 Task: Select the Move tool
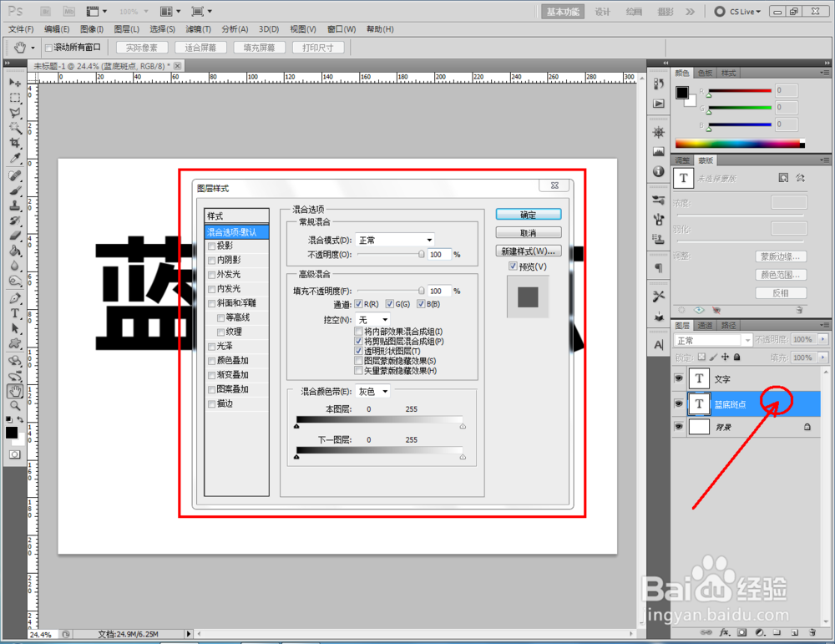15,83
